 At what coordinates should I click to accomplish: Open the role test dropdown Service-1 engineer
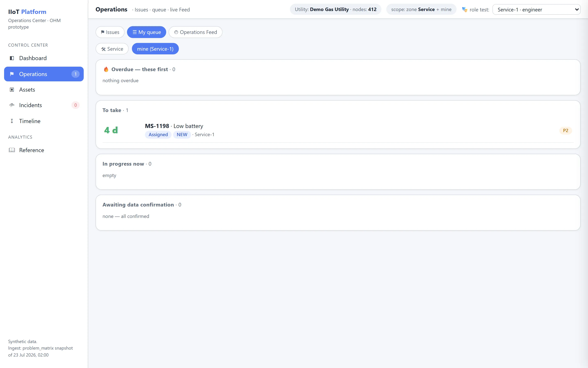[536, 9]
